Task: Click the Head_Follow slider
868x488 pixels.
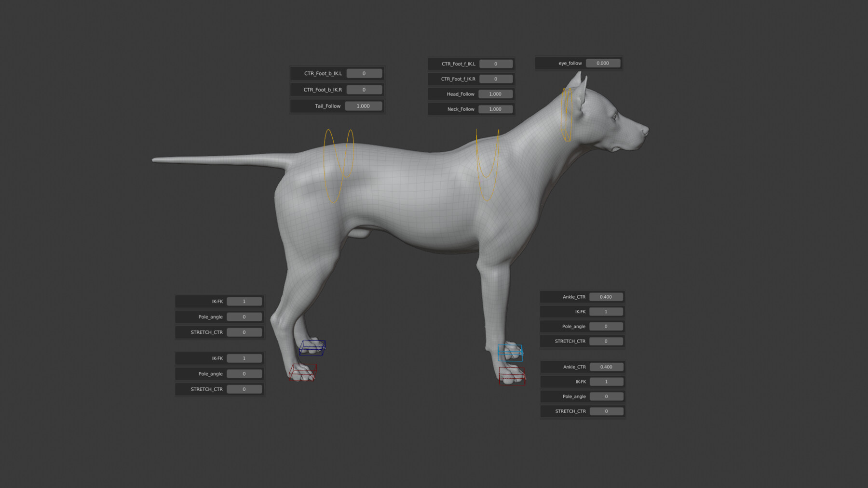Action: 496,94
